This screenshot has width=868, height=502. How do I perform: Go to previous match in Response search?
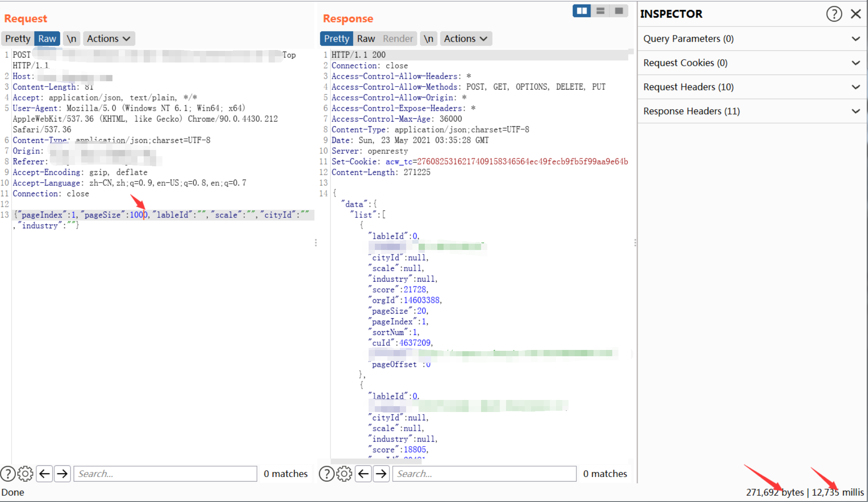(x=364, y=474)
